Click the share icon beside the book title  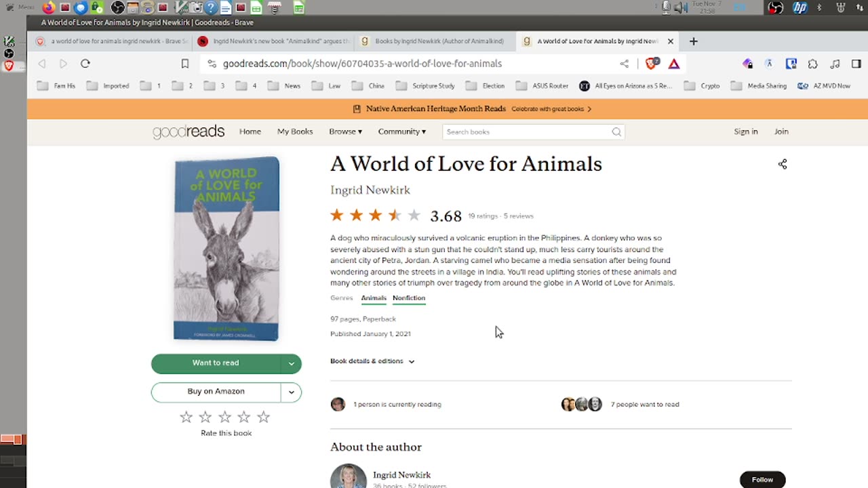[x=783, y=164]
